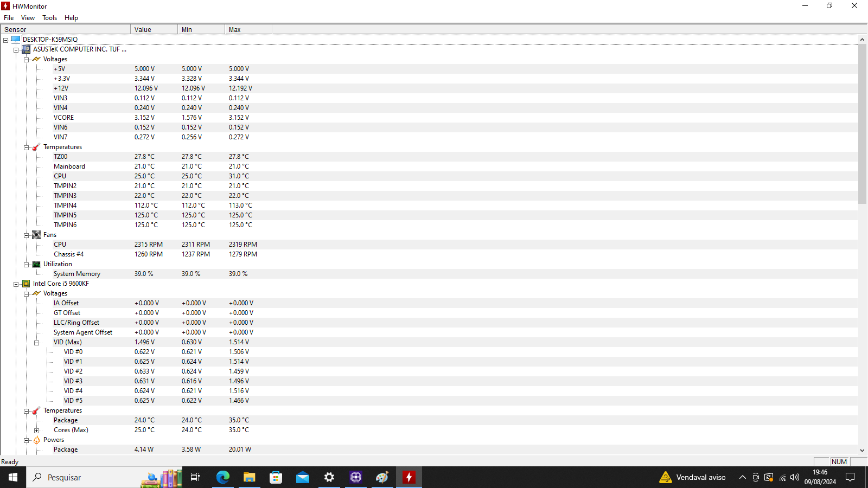Open the Windows Start menu
868x488 pixels.
pyautogui.click(x=13, y=477)
